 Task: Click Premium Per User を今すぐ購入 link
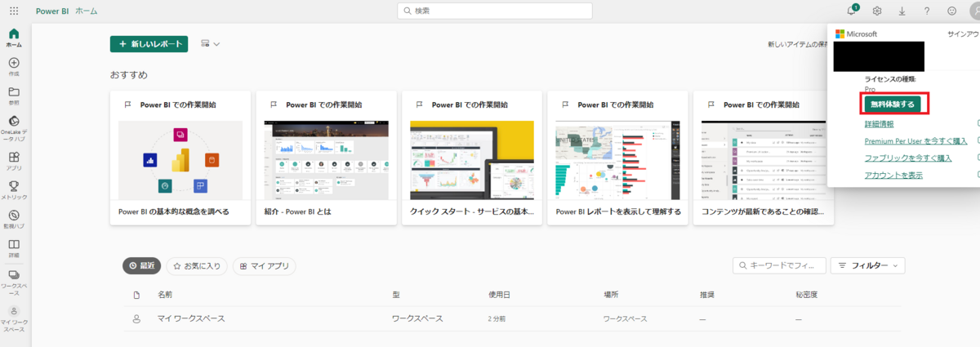(915, 141)
